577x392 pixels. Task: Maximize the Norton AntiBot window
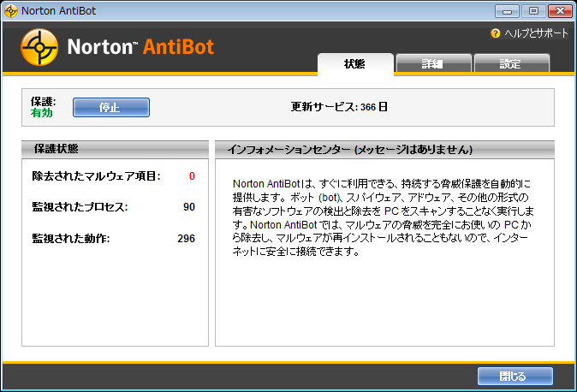pyautogui.click(x=533, y=11)
